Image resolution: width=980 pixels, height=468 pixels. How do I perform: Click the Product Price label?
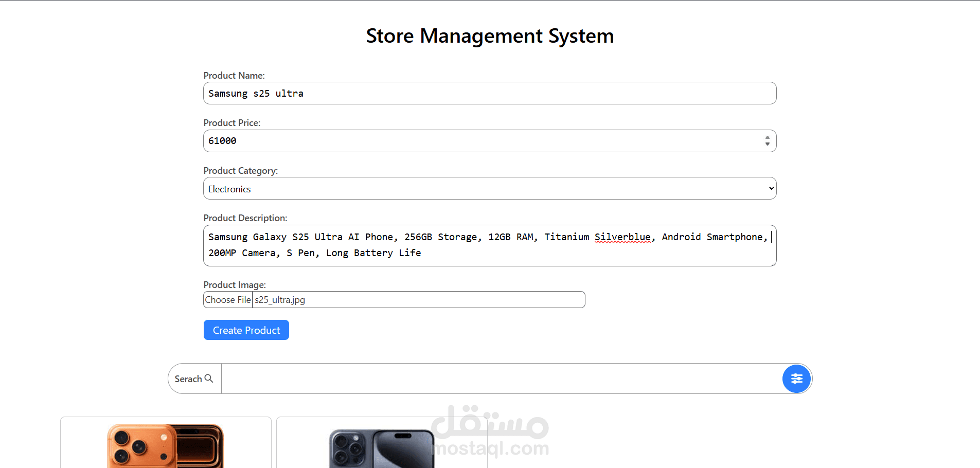coord(232,123)
